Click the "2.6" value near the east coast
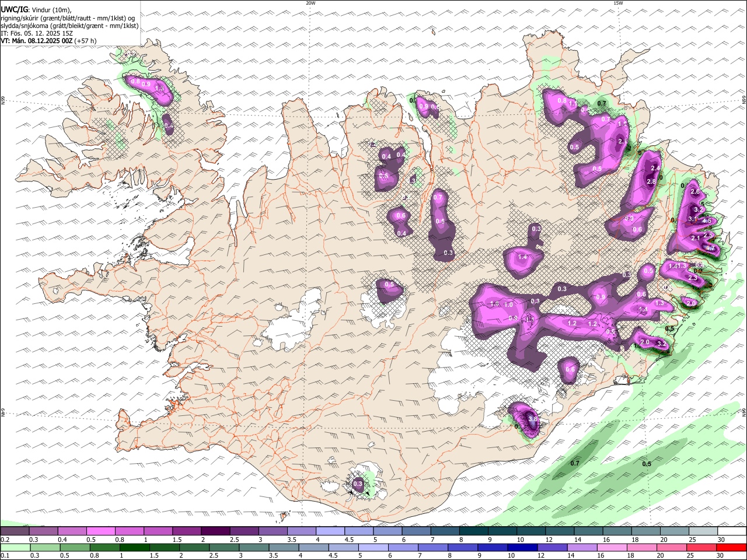747x560 pixels. (x=694, y=192)
